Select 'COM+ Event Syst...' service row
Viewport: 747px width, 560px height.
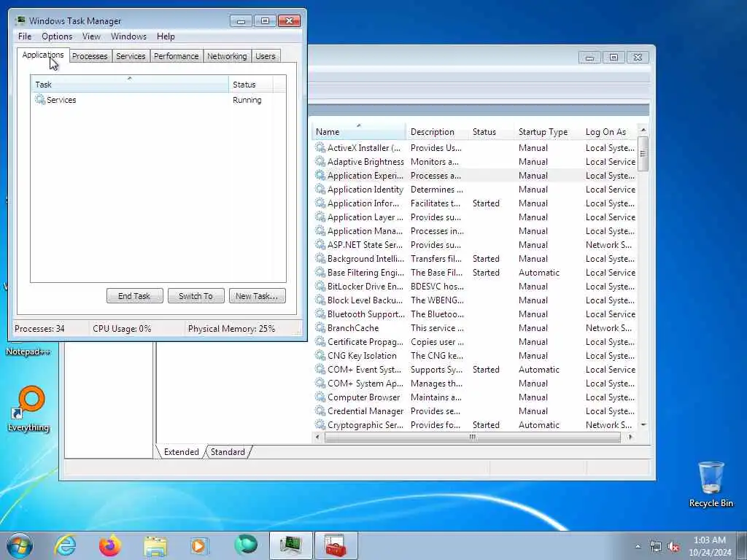(x=475, y=370)
